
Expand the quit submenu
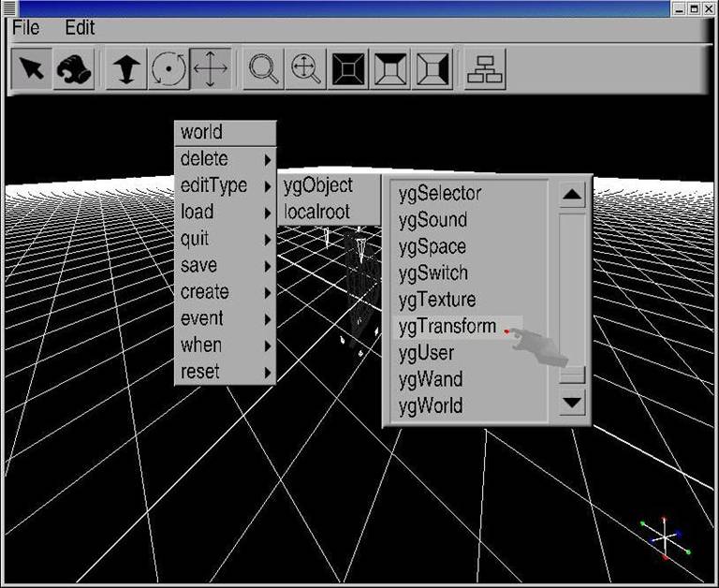226,239
